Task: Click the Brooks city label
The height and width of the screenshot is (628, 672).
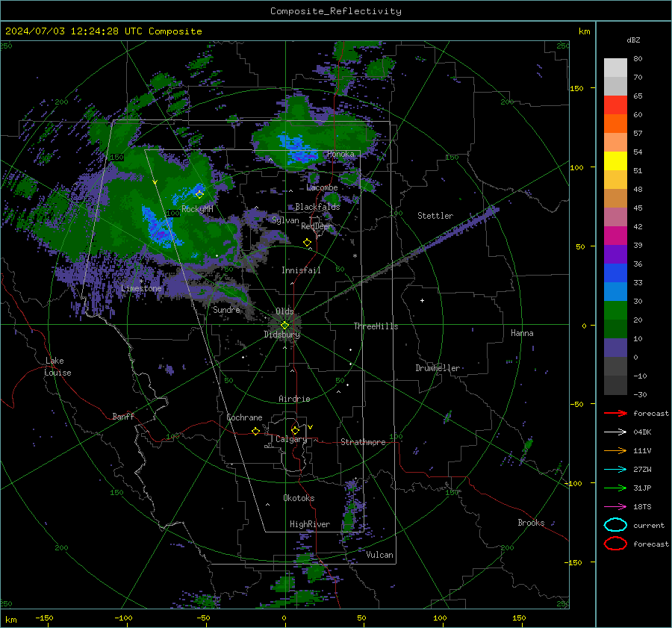Action: coord(531,523)
